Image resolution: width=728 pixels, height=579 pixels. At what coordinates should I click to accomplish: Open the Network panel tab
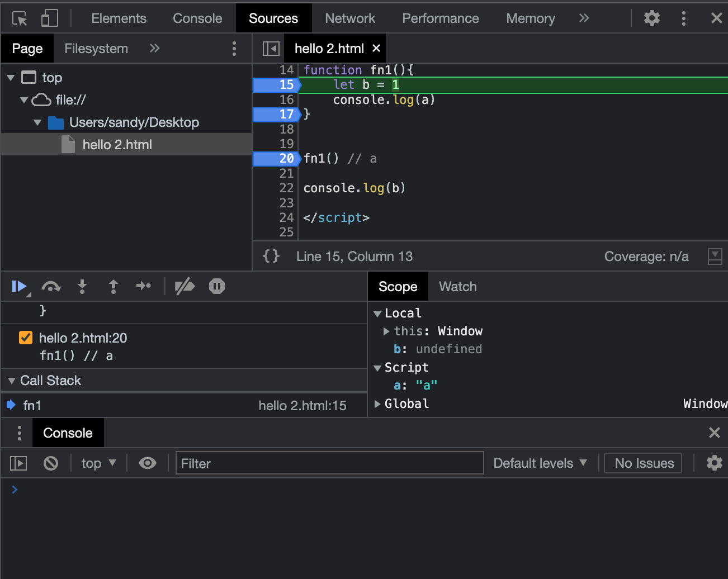[350, 18]
